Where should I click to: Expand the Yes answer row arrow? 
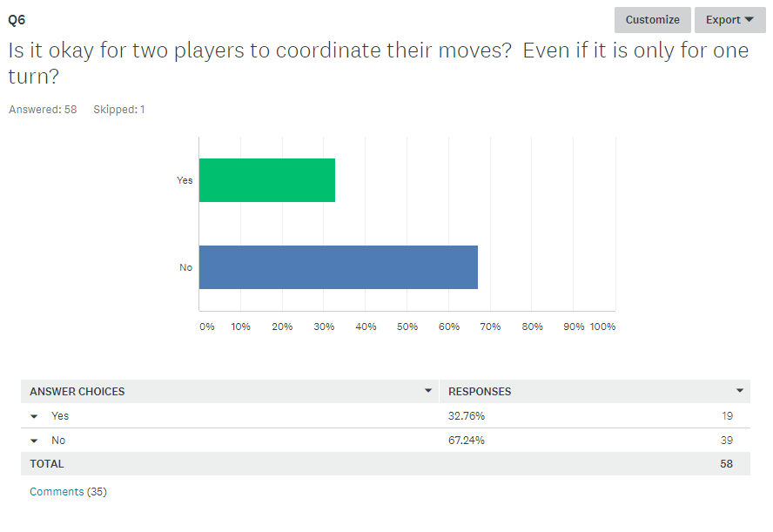pyautogui.click(x=34, y=416)
